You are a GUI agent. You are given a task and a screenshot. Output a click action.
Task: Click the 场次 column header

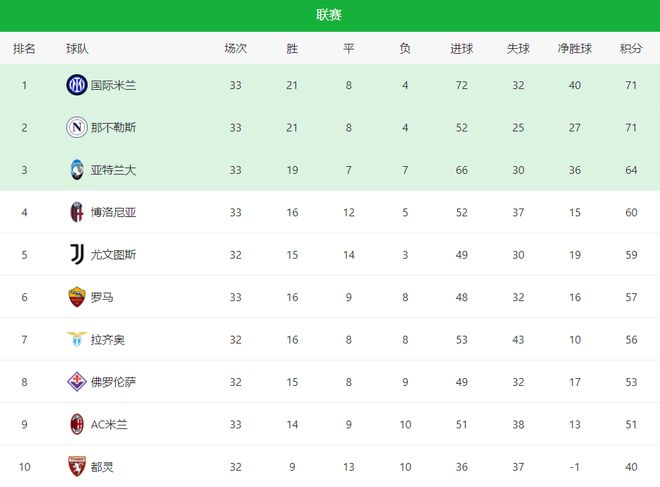[235, 48]
